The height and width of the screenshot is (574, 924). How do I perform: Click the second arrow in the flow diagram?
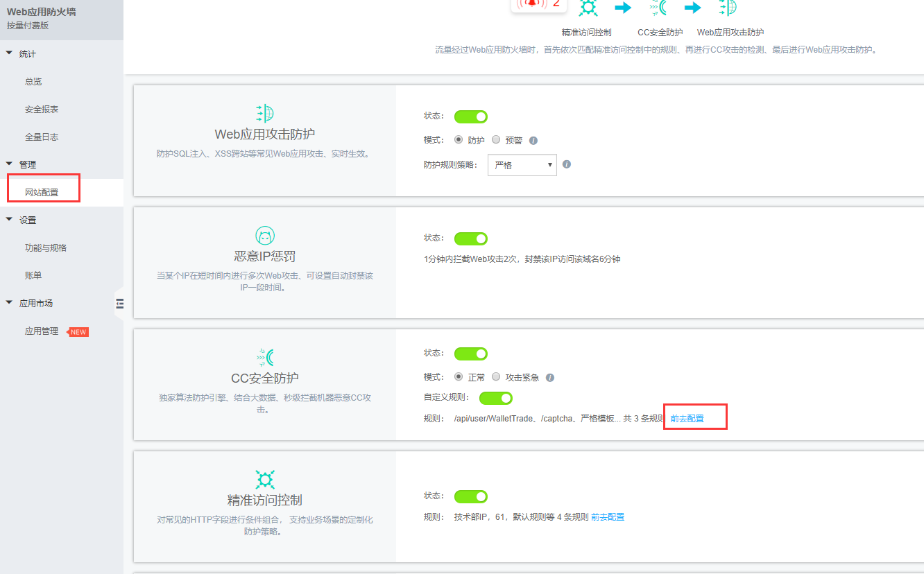[692, 8]
